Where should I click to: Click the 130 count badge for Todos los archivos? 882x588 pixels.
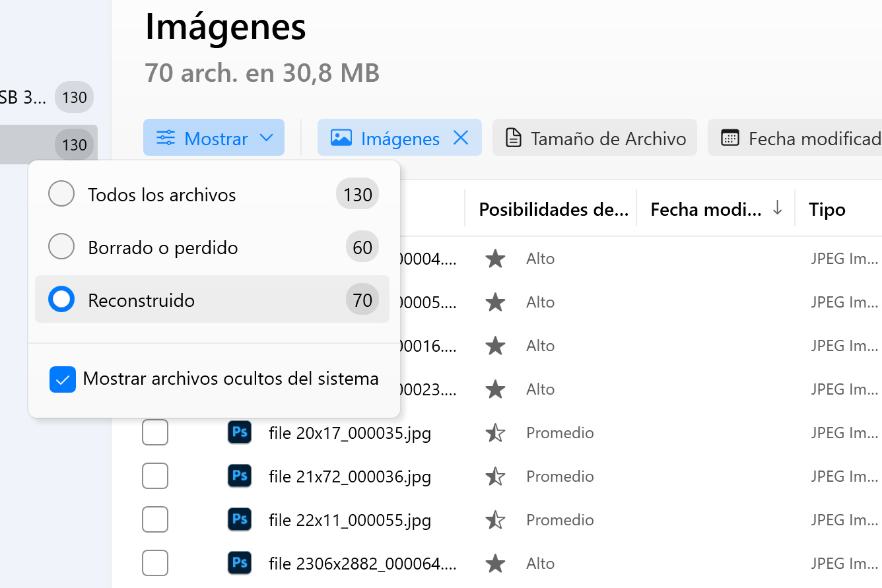tap(358, 195)
